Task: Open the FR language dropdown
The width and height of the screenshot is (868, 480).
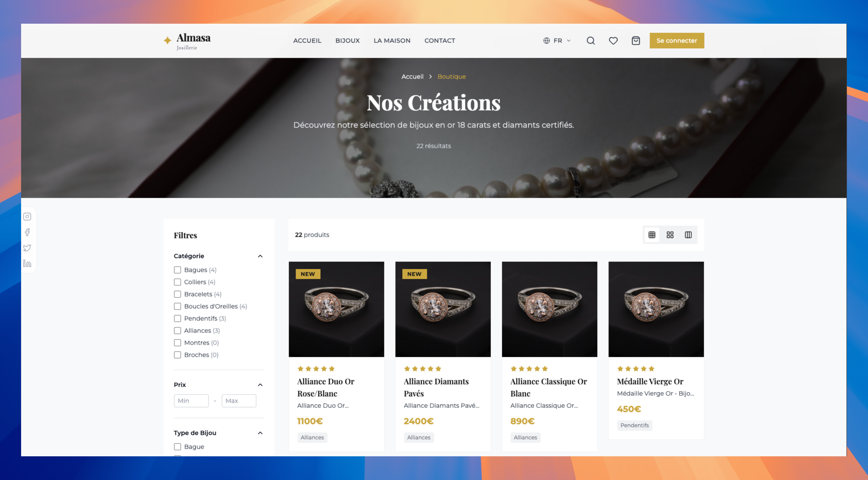Action: [x=557, y=40]
